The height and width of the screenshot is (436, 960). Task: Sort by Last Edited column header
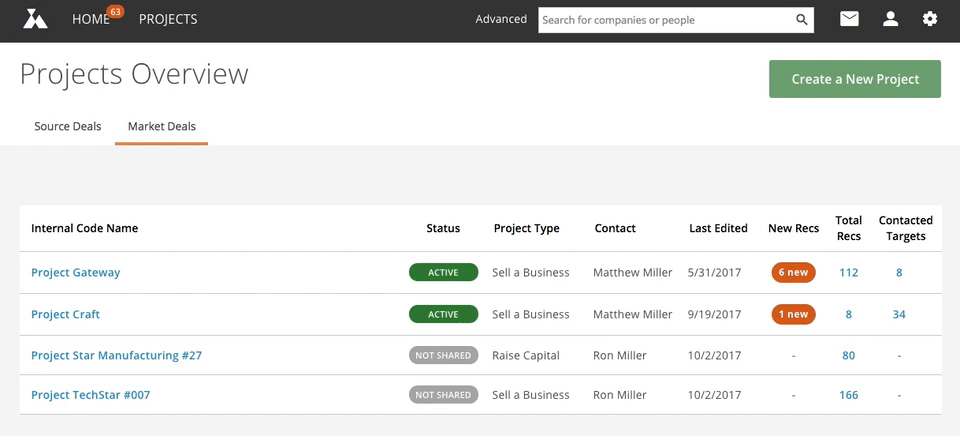point(718,228)
